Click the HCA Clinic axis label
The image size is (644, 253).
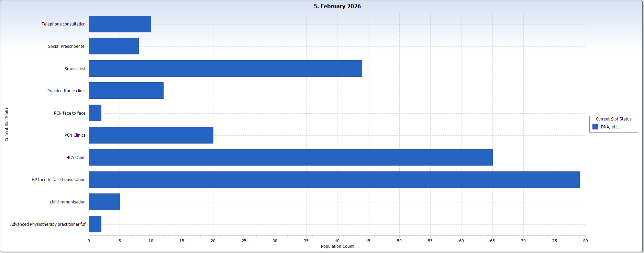76,158
